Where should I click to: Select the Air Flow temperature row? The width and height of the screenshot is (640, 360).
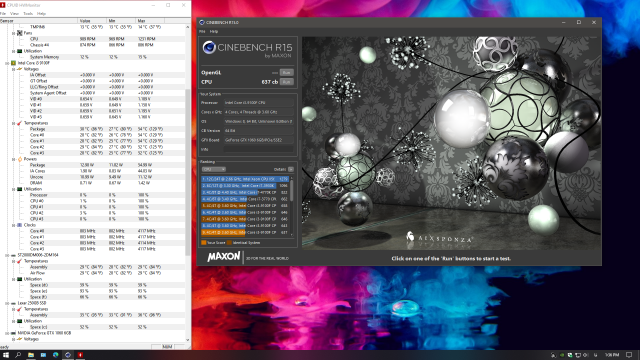coord(93,273)
